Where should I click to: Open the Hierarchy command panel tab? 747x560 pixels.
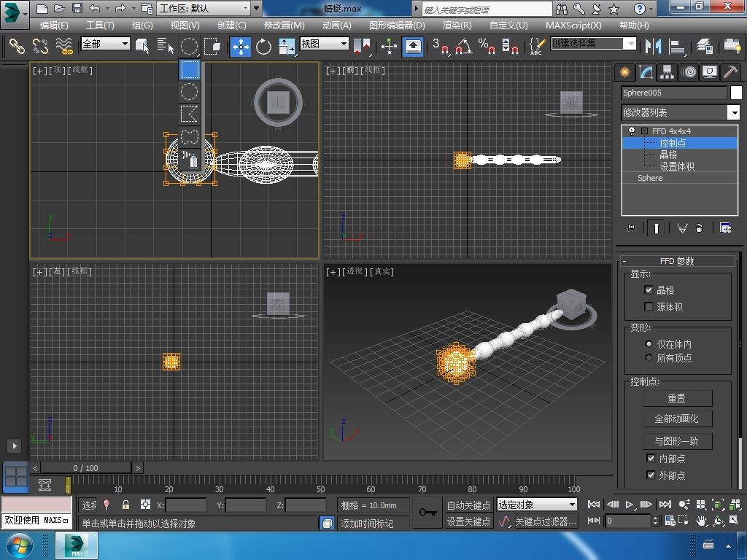pyautogui.click(x=667, y=71)
